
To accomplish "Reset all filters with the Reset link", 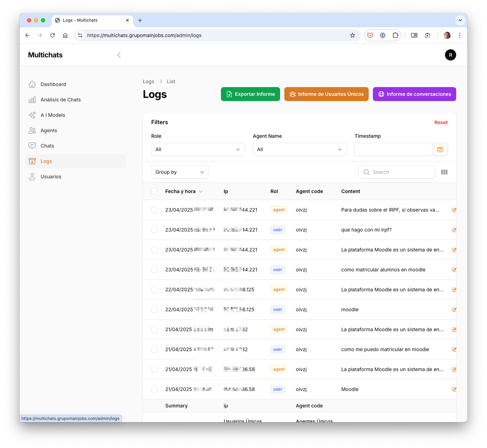I will tap(441, 122).
